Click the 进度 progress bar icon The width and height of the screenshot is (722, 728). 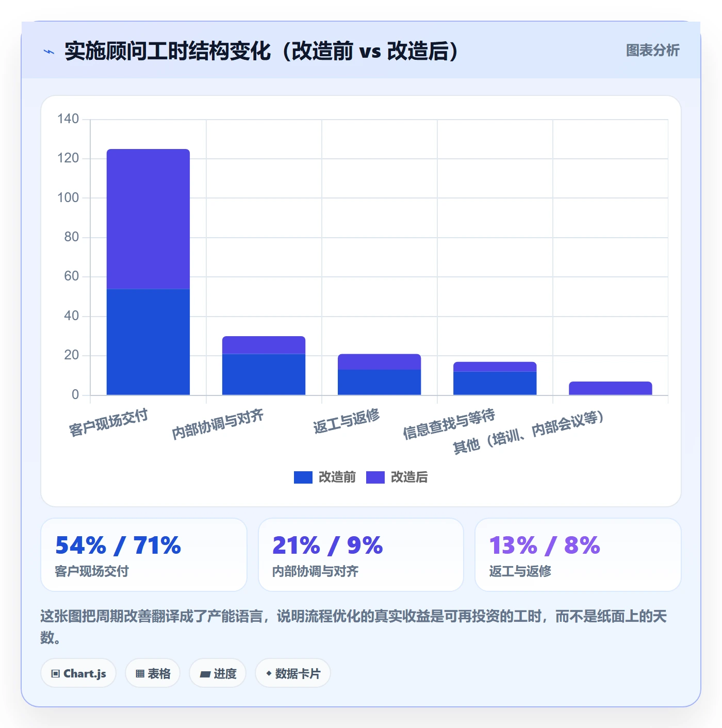pyautogui.click(x=205, y=674)
